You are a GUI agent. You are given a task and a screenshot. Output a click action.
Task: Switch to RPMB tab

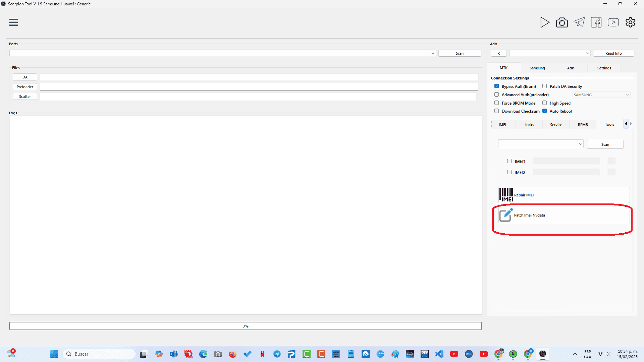pyautogui.click(x=583, y=125)
